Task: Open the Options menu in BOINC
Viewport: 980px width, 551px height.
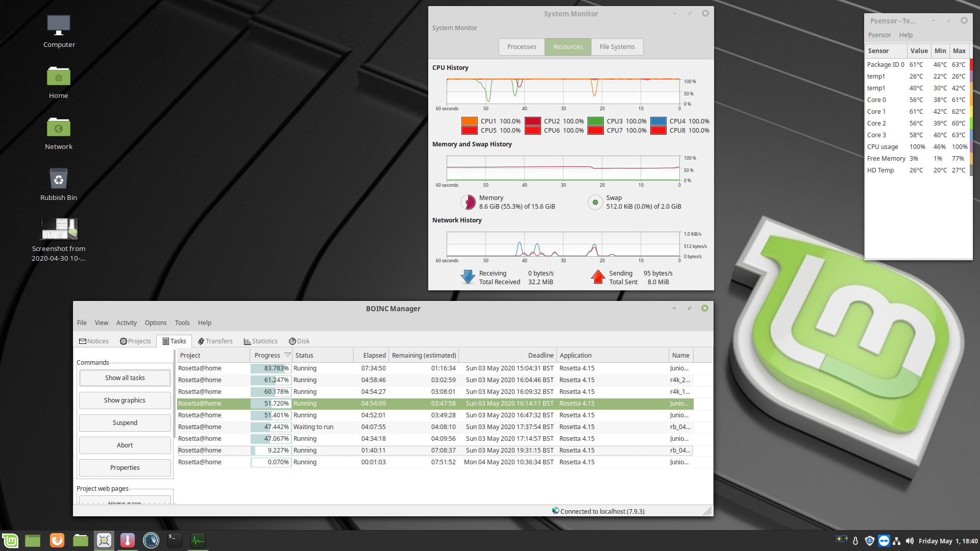Action: 156,322
